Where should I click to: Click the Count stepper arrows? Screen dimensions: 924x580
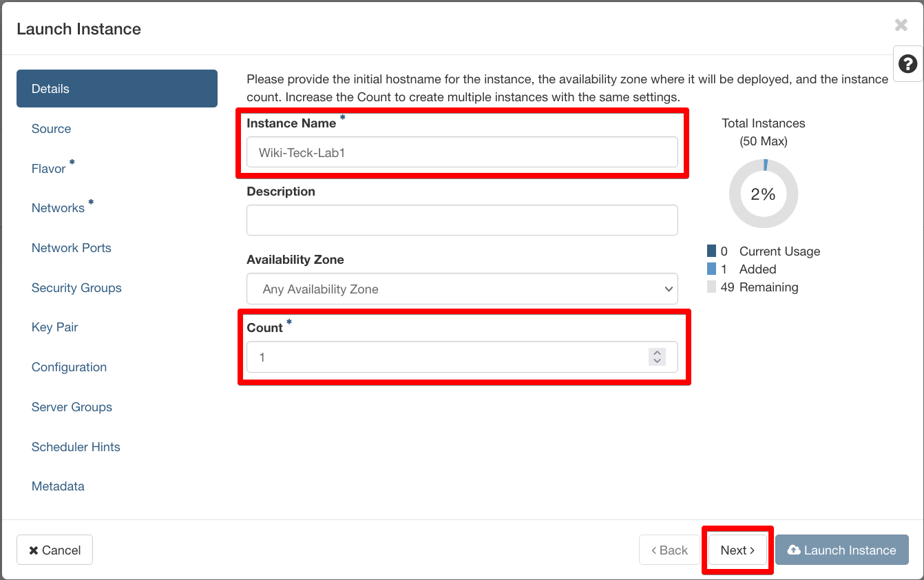(657, 357)
